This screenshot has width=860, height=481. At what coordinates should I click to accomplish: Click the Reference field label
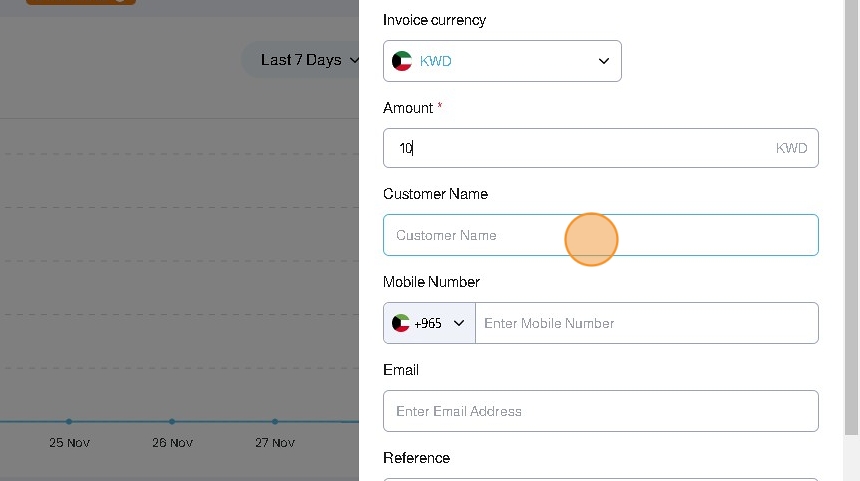click(416, 458)
